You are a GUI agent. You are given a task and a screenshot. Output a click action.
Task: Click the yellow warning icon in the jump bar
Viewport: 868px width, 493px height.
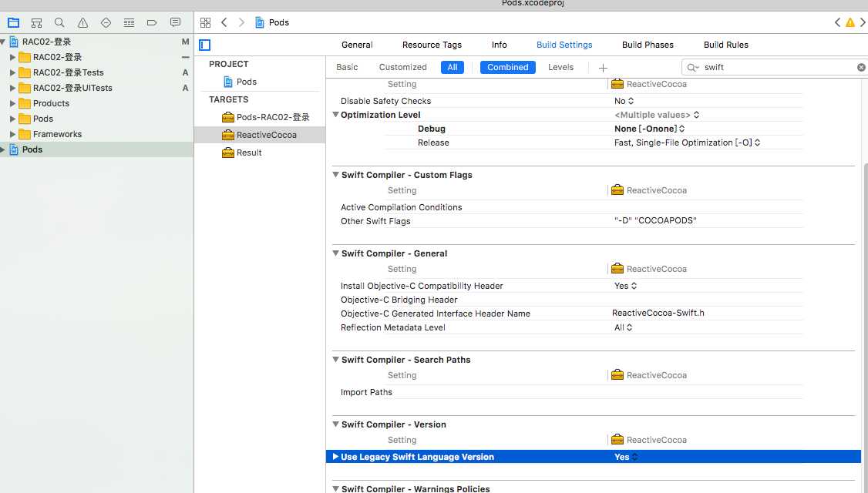(849, 22)
